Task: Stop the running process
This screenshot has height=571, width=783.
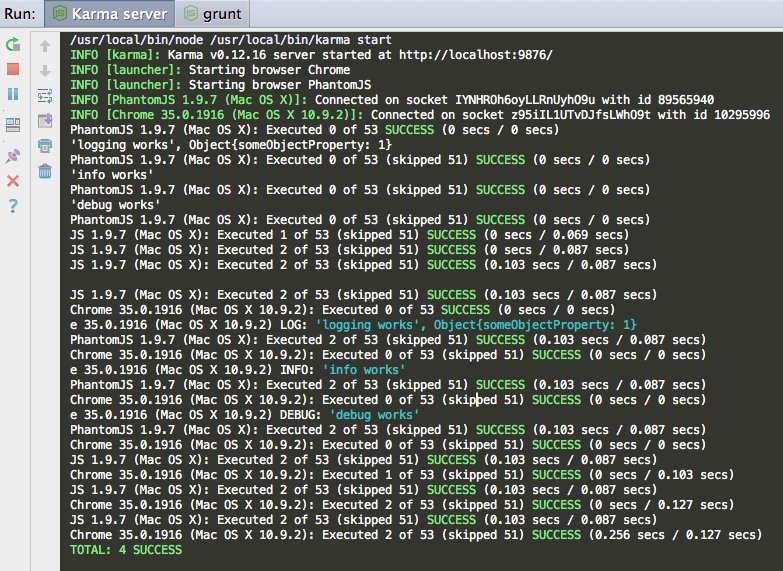Action: click(x=13, y=69)
